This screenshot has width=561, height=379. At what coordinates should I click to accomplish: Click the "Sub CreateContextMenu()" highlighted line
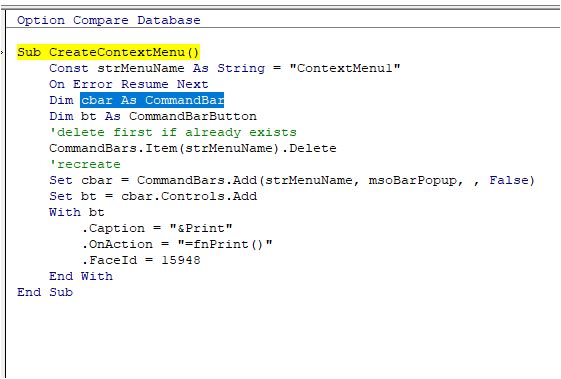(x=108, y=52)
